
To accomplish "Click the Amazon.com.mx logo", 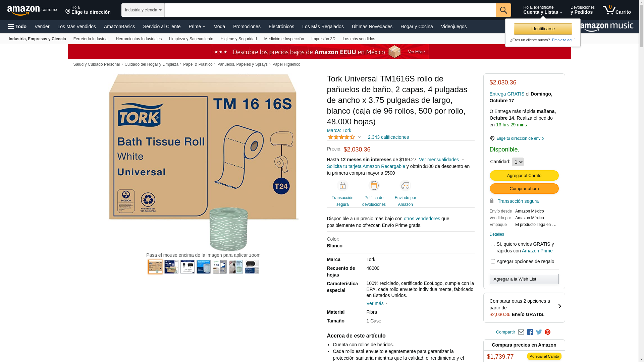I will pyautogui.click(x=32, y=10).
